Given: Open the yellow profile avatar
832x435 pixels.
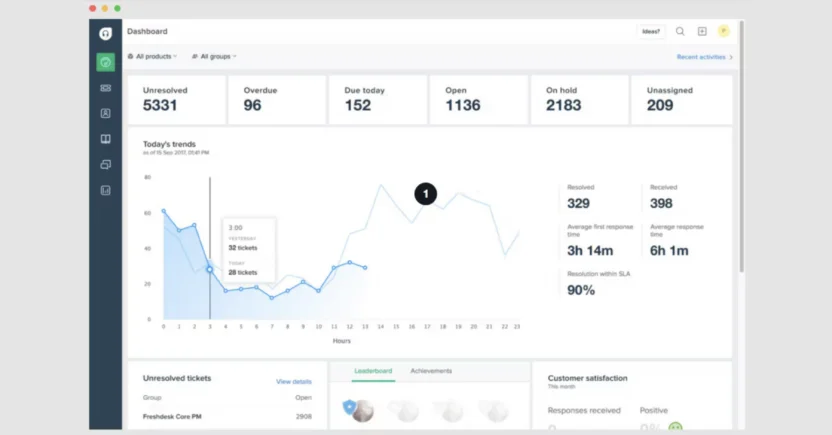Looking at the screenshot, I should (x=723, y=32).
